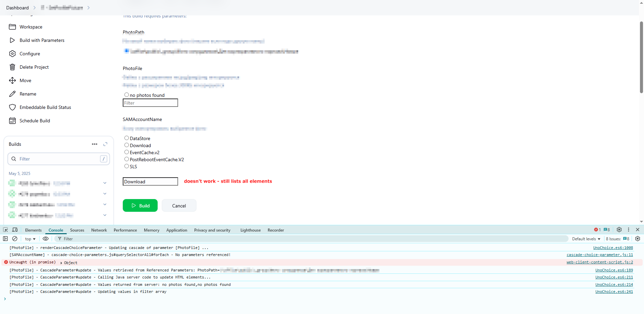Expand the first build entry chevron
The image size is (644, 314).
coord(105,183)
